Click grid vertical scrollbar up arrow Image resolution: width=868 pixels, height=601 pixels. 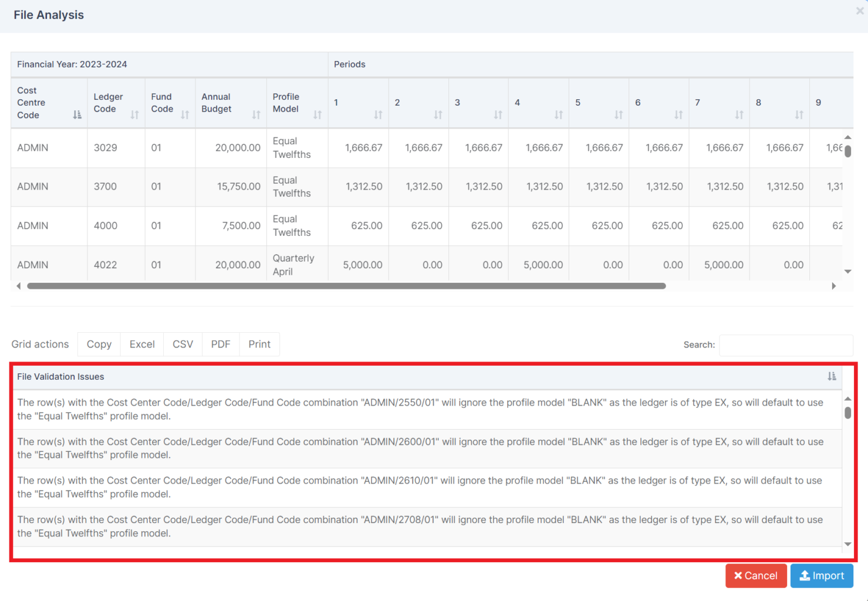click(x=847, y=137)
